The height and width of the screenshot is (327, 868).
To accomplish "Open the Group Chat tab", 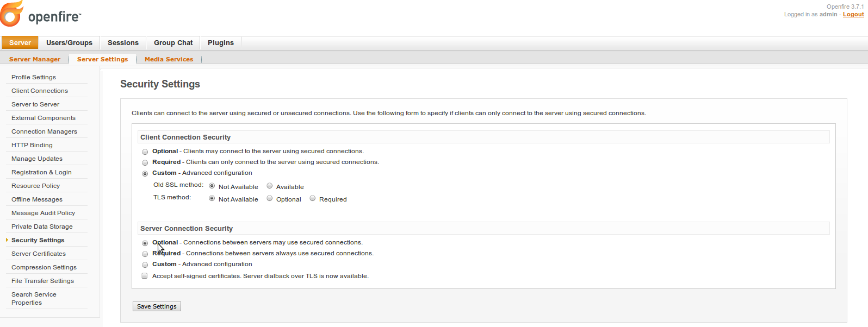I will [173, 43].
